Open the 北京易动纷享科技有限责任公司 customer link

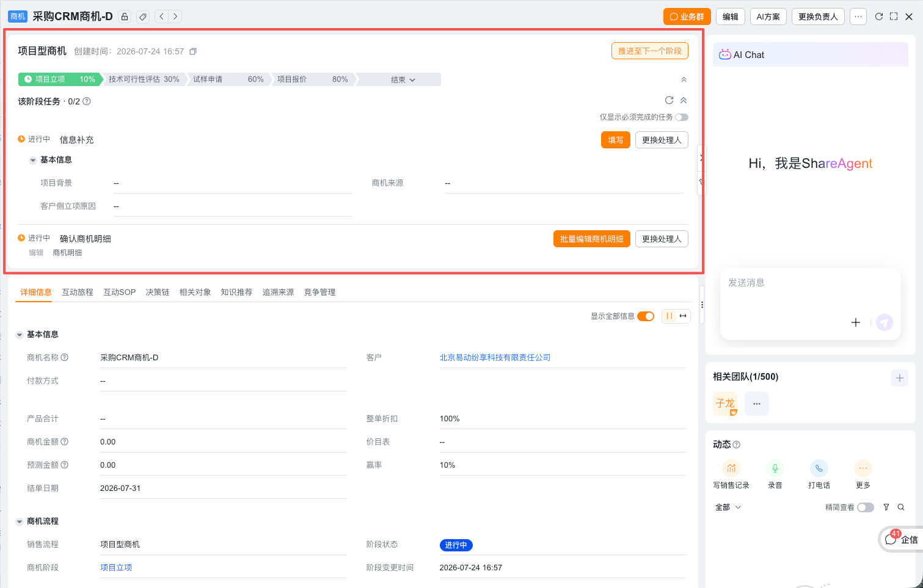[495, 357]
